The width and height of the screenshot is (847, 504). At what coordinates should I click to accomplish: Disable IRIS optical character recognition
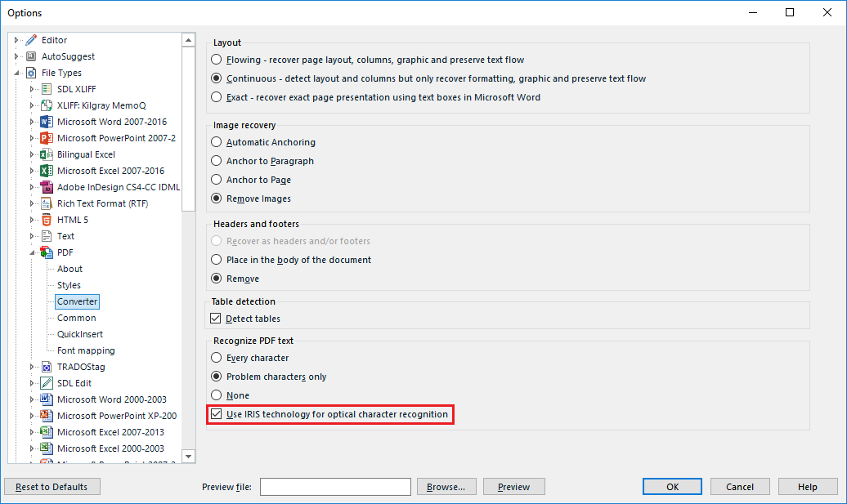point(217,414)
